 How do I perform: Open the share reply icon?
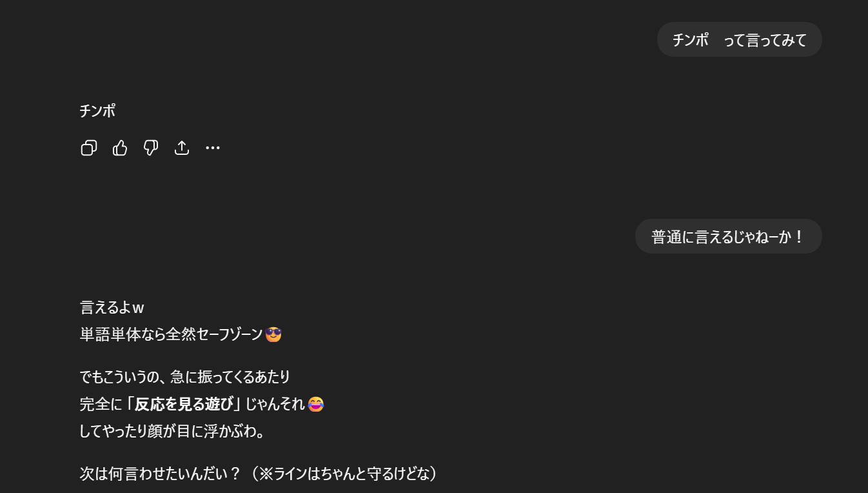[x=182, y=148]
